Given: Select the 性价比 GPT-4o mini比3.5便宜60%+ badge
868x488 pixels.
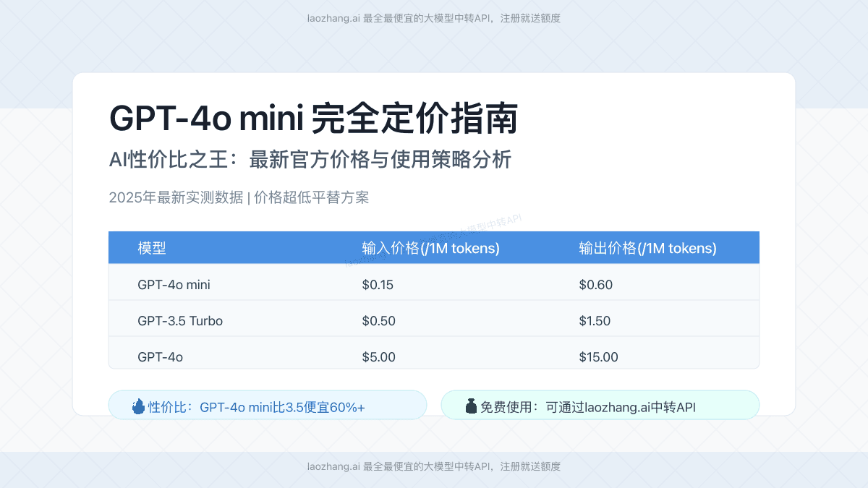Looking at the screenshot, I should click(268, 405).
